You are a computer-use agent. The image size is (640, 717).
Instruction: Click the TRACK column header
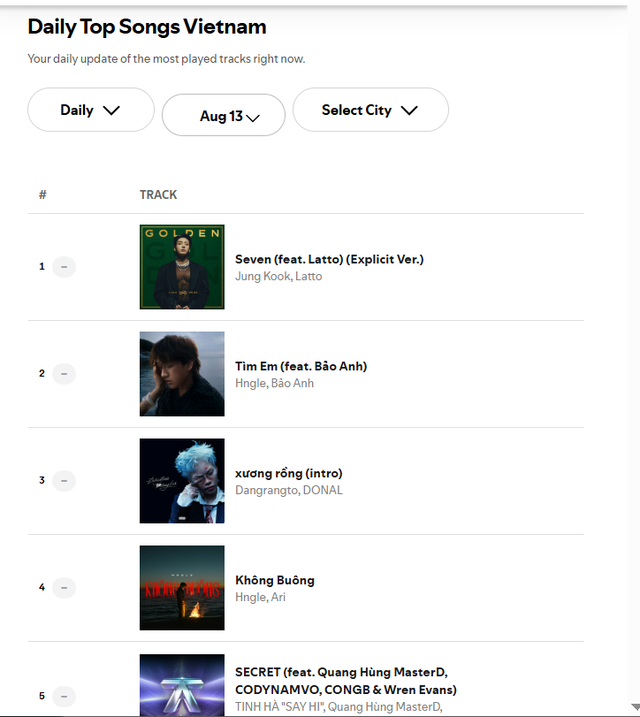(158, 195)
